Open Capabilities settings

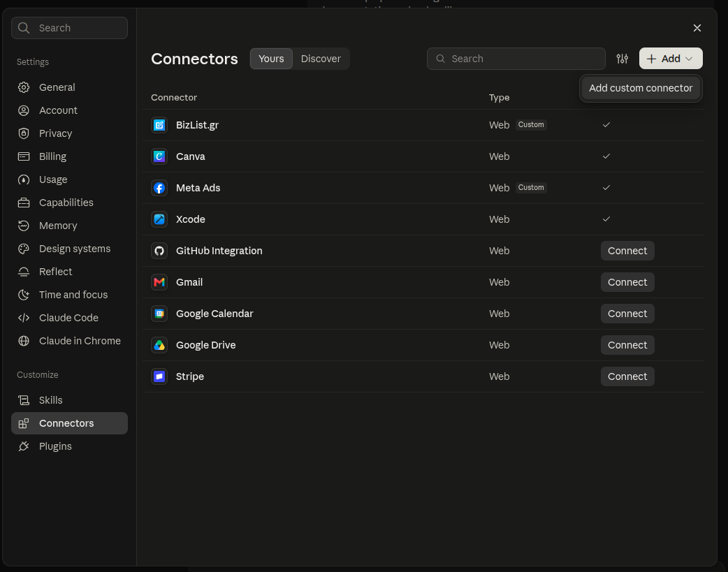tap(70, 203)
